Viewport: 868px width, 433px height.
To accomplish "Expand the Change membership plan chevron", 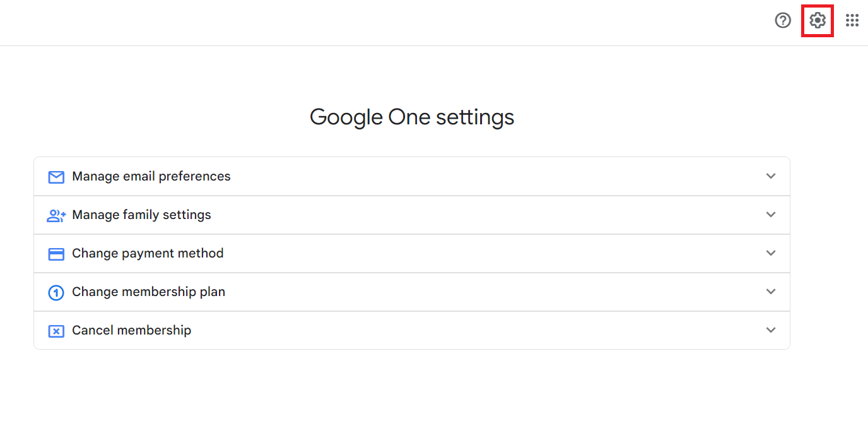I will (771, 292).
